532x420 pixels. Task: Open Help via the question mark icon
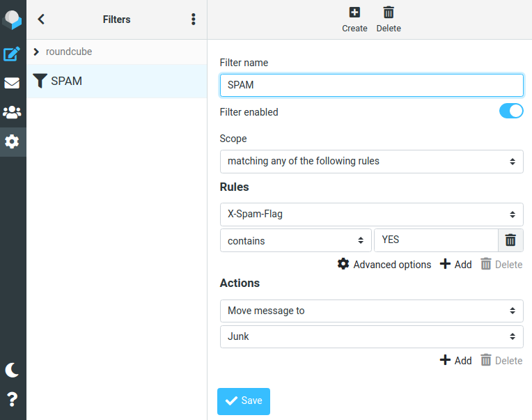click(12, 399)
